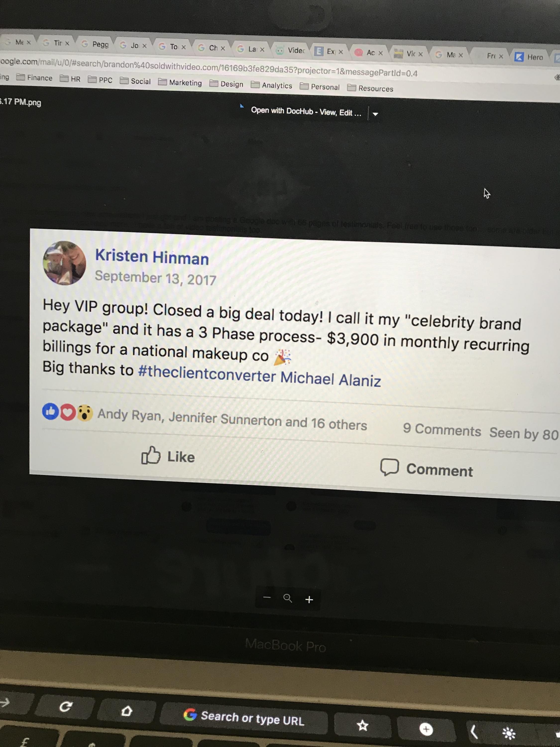Viewport: 560px width, 747px height.
Task: Tap the Touch Bar brightness icon
Action: 508,733
